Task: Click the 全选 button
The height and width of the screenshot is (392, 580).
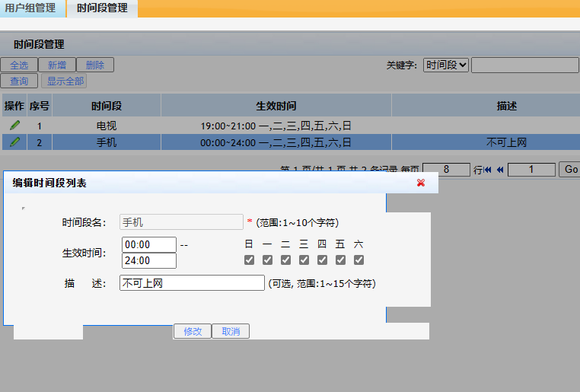Action: pos(19,65)
